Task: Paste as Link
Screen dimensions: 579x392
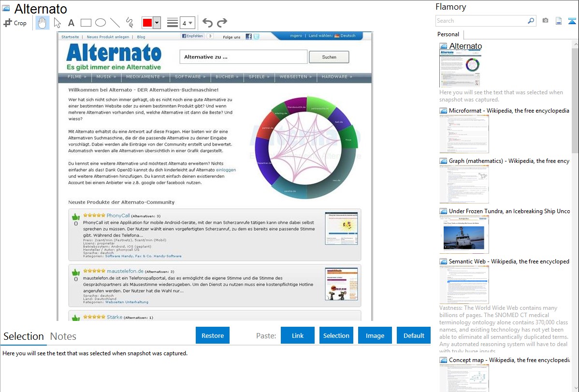Action: 298,335
